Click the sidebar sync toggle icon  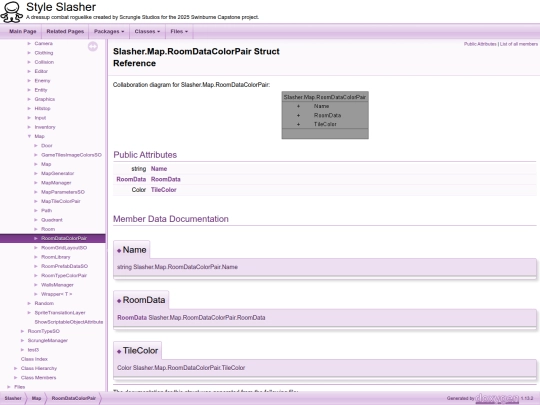pos(93,46)
